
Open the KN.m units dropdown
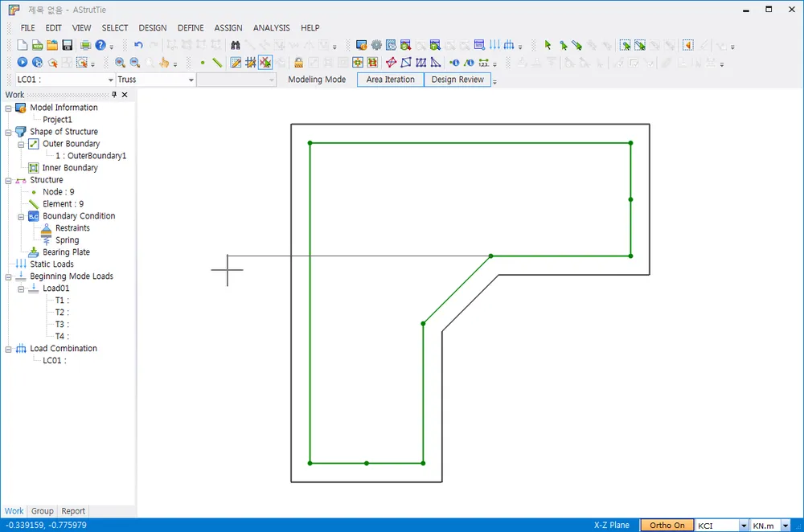(786, 526)
